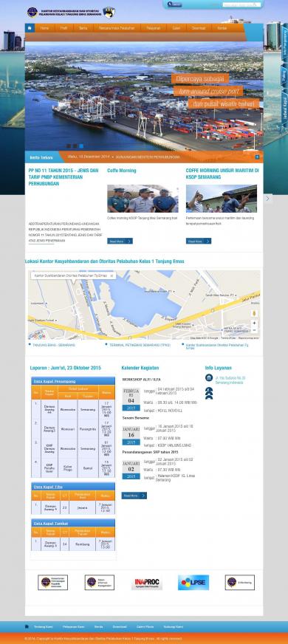This screenshot has width=288, height=644.
Task: Click the Kunjungan Menteri Perhubungan ticker headline
Action: click(x=148, y=157)
